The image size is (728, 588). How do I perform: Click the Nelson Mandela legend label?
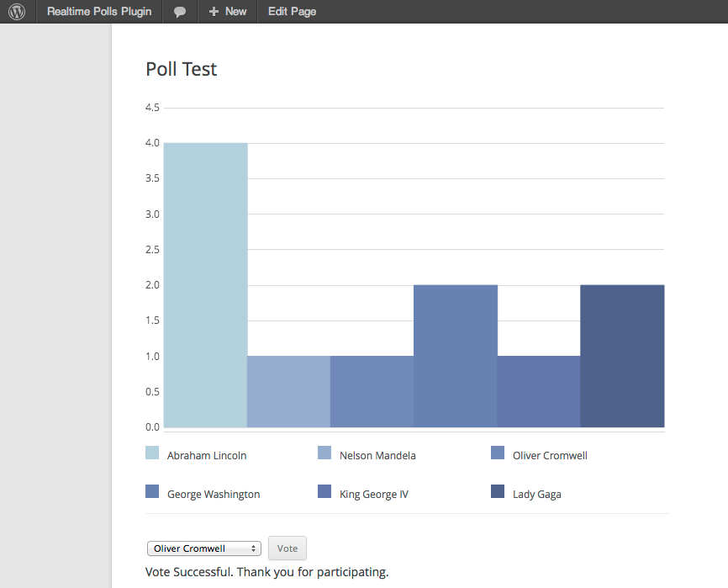377,456
